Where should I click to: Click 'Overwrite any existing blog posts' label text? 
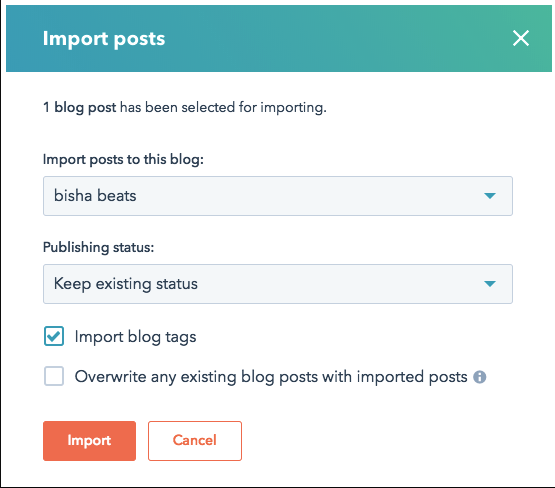[x=271, y=377]
